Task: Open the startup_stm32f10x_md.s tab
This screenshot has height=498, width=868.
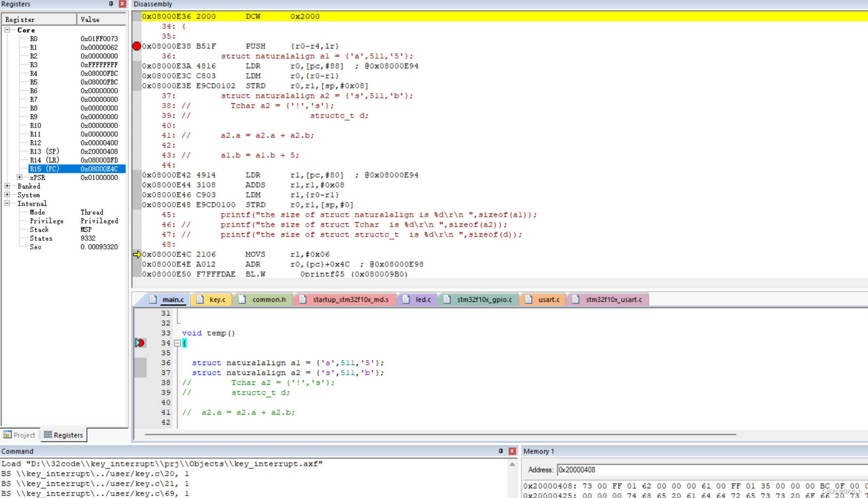Action: point(345,299)
